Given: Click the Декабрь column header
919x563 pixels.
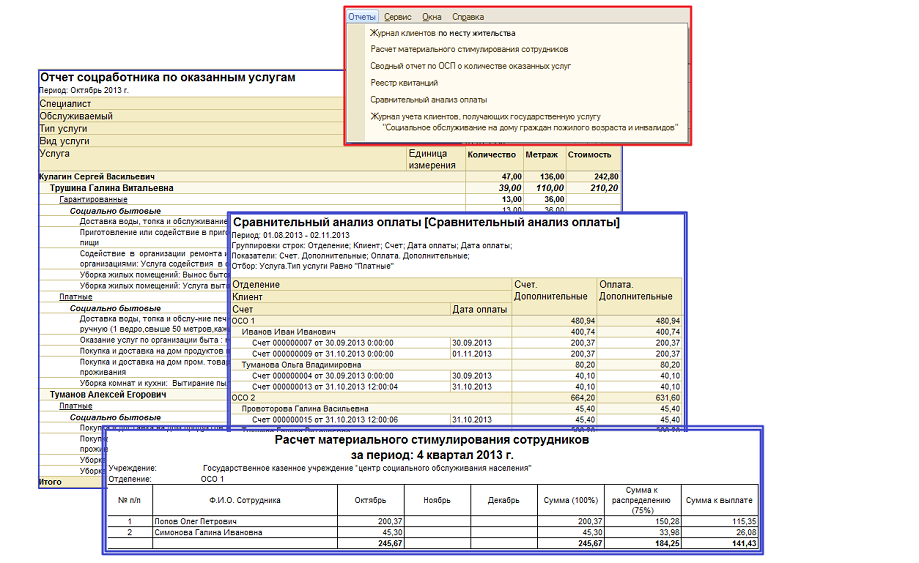Looking at the screenshot, I should pyautogui.click(x=503, y=500).
